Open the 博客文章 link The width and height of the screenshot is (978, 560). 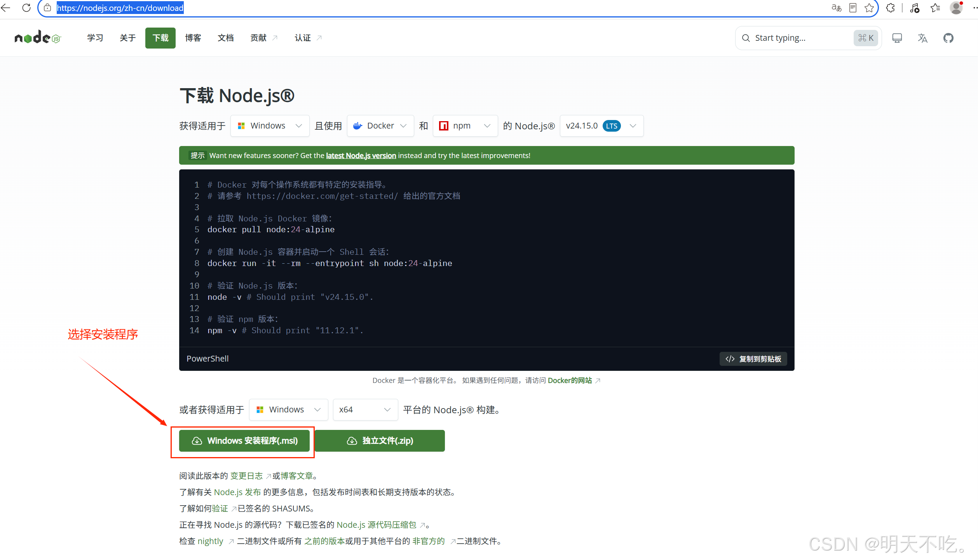click(x=297, y=476)
